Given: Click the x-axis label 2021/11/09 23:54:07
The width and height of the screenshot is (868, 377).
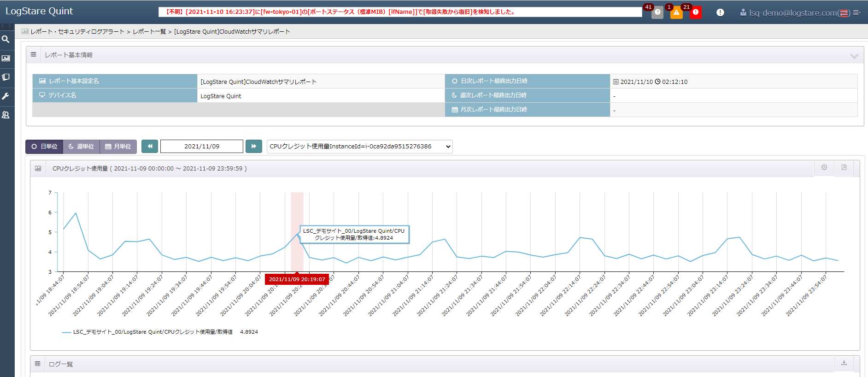Looking at the screenshot, I should click(806, 295).
